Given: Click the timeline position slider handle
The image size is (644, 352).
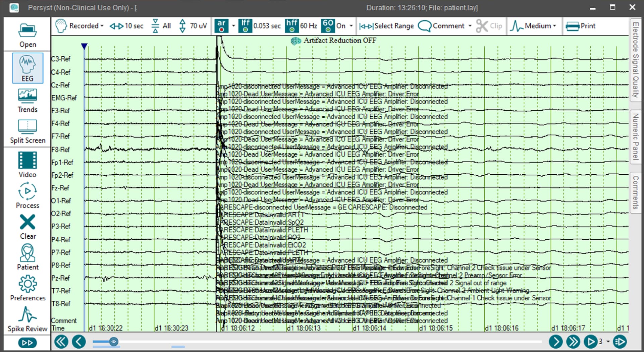Looking at the screenshot, I should [114, 342].
